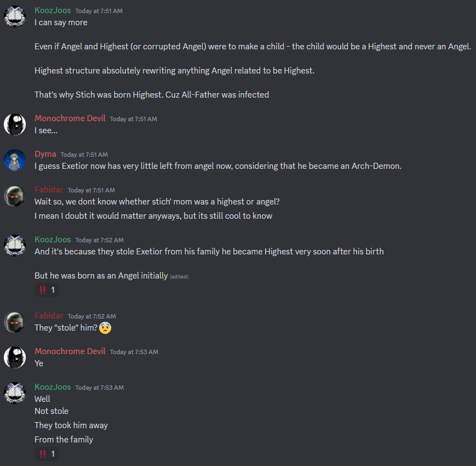The width and height of the screenshot is (476, 466).
Task: Open Dyma's profile avatar
Action: 15,160
